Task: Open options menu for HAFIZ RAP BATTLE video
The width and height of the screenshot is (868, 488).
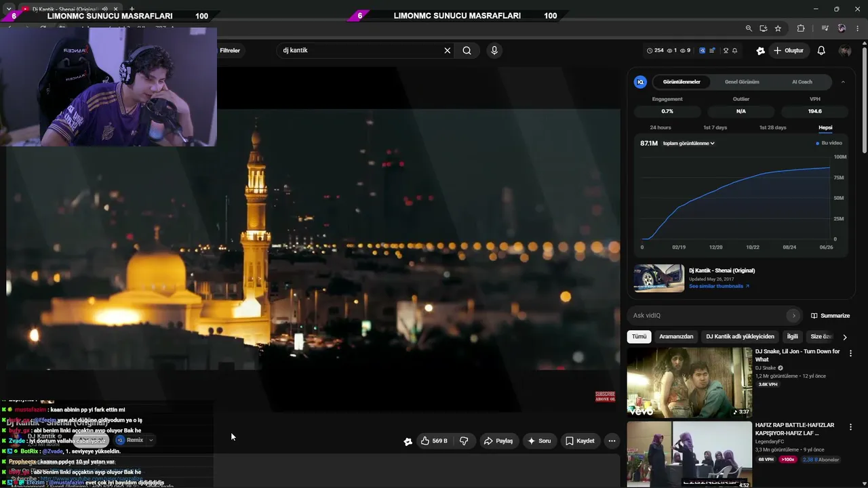Action: (850, 427)
